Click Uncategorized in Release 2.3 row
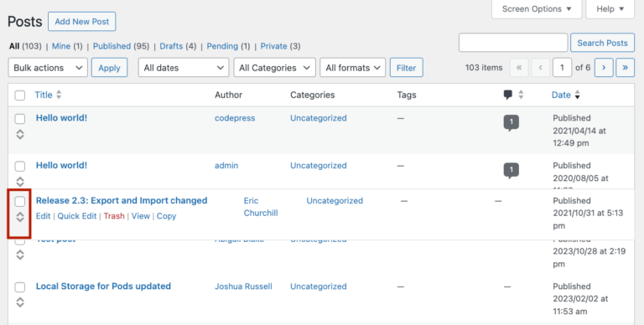The height and width of the screenshot is (325, 644). 335,201
